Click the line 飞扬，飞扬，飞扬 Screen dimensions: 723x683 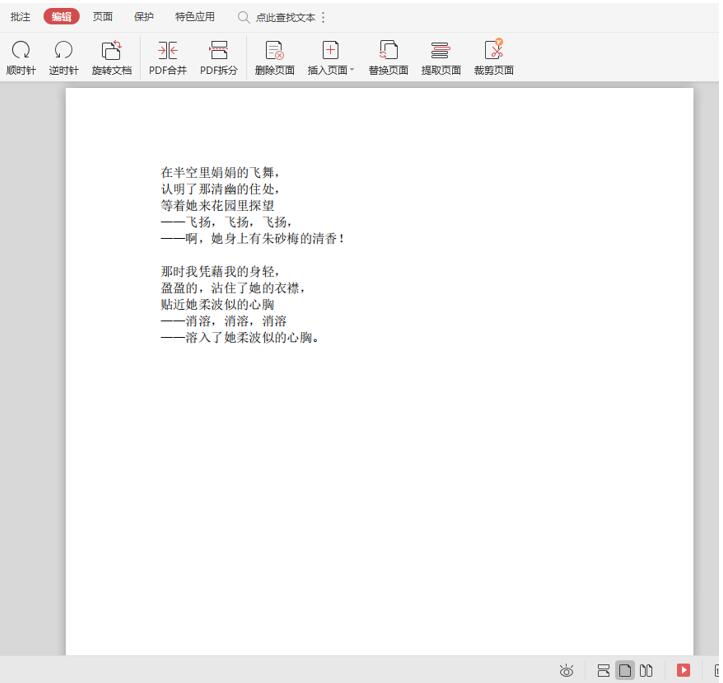tap(226, 222)
